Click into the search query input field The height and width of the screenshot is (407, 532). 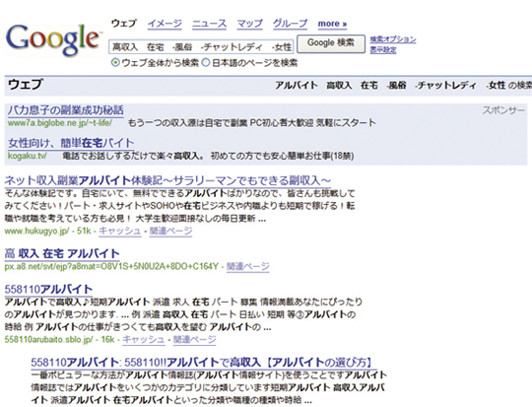tap(201, 46)
